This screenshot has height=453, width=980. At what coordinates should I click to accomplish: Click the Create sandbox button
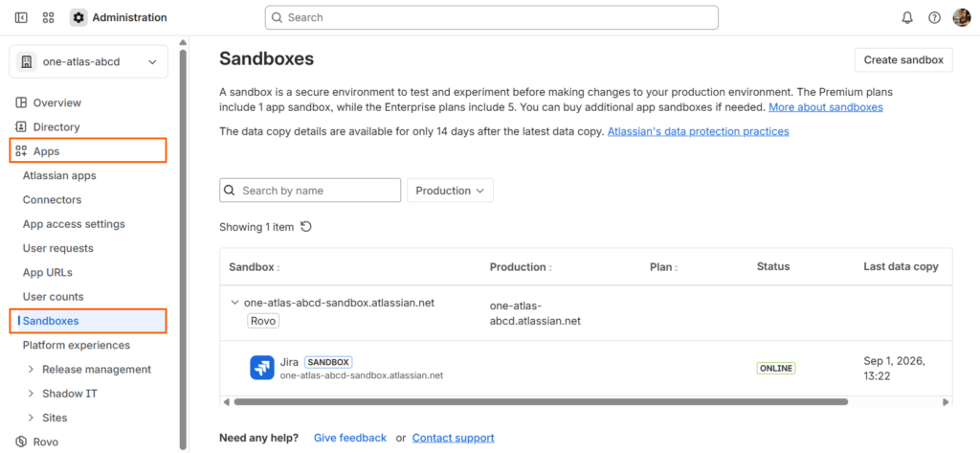point(903,59)
